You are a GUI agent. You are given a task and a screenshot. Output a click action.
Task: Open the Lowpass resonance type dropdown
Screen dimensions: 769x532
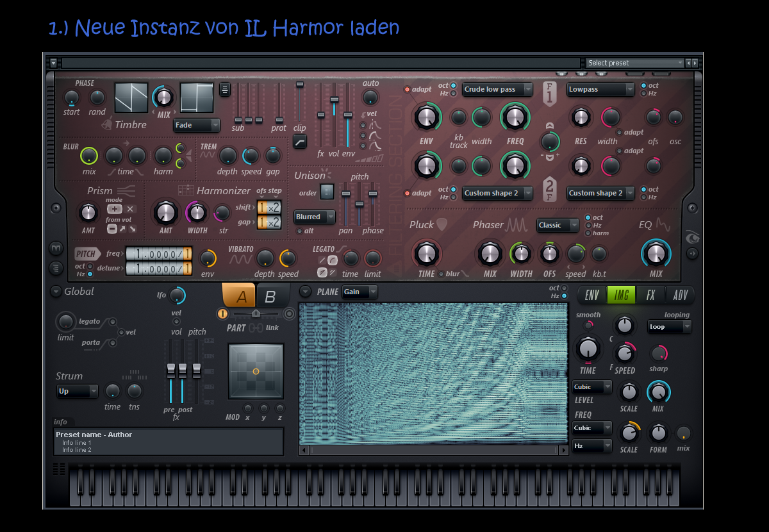(x=600, y=89)
